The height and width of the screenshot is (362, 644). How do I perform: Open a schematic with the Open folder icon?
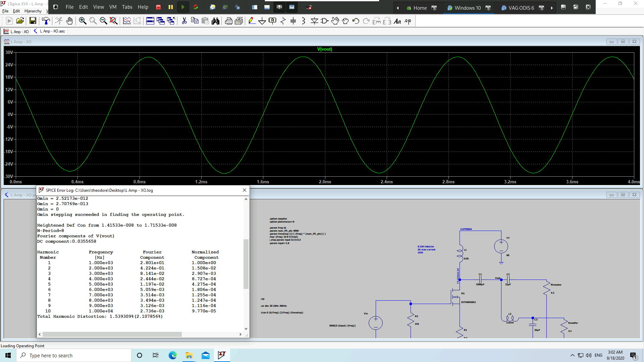(20, 21)
